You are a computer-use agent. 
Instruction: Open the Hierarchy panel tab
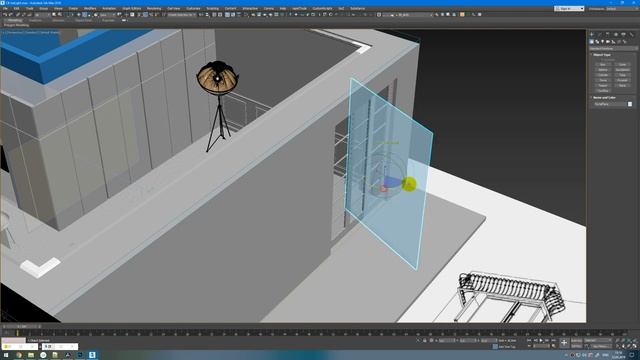tap(608, 34)
